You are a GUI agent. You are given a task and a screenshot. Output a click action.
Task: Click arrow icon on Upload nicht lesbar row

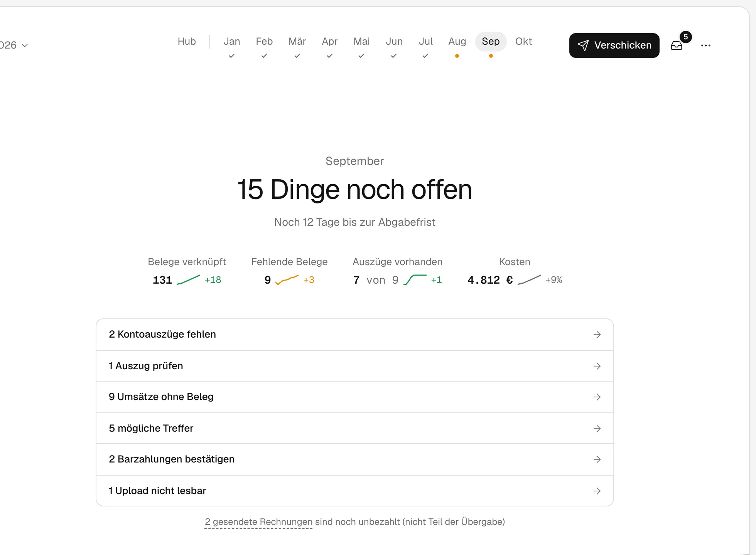597,491
